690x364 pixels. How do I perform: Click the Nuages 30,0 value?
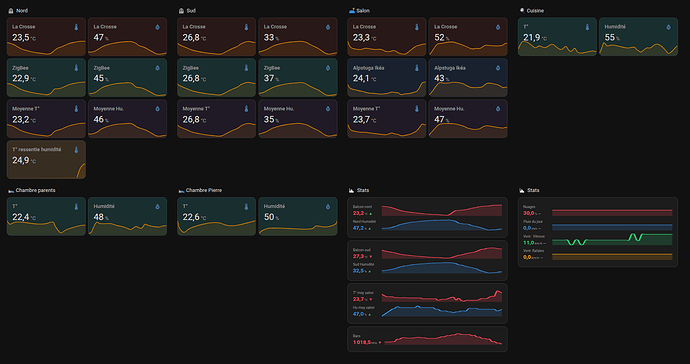tap(529, 213)
